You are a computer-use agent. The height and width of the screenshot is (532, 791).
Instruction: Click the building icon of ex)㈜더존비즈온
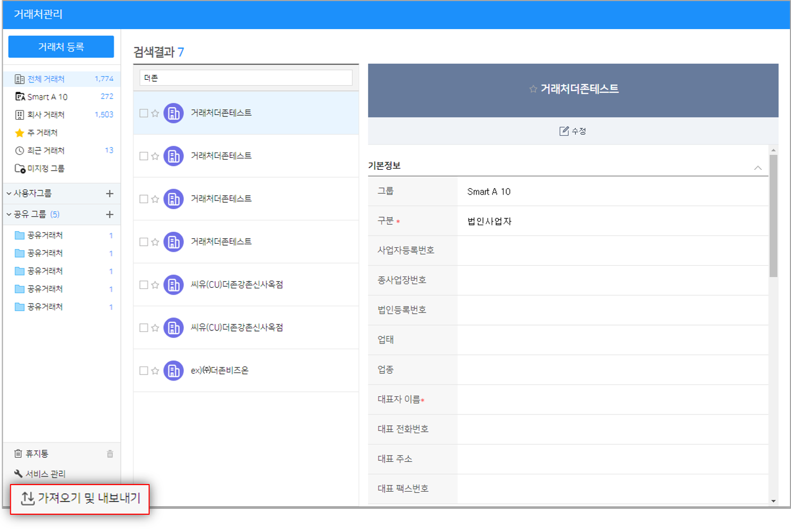pyautogui.click(x=174, y=371)
